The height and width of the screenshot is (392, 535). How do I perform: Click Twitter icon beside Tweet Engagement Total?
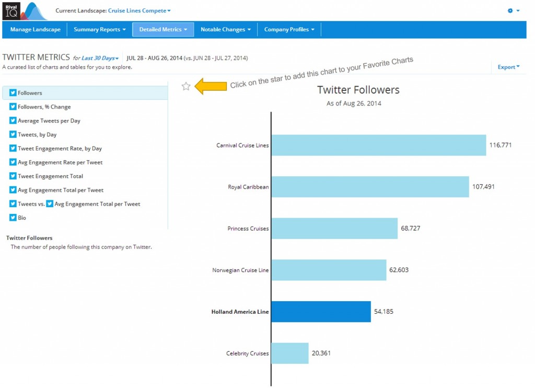pyautogui.click(x=13, y=176)
